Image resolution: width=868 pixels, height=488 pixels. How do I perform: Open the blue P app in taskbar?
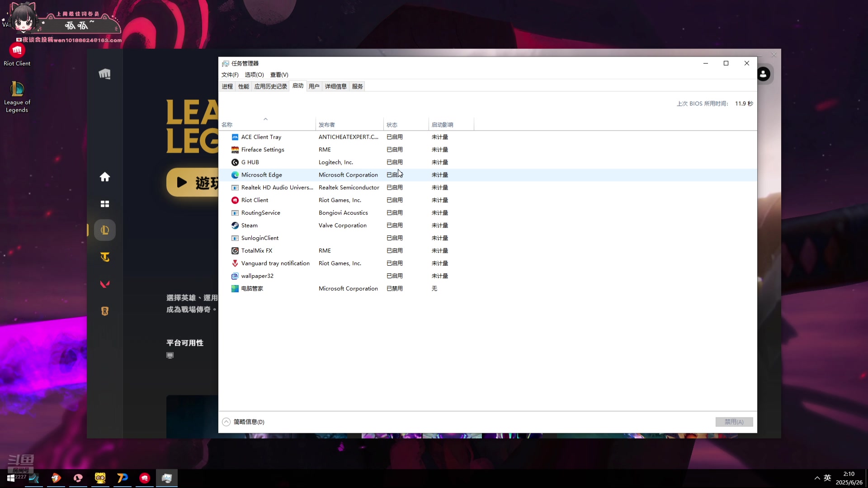(123, 478)
